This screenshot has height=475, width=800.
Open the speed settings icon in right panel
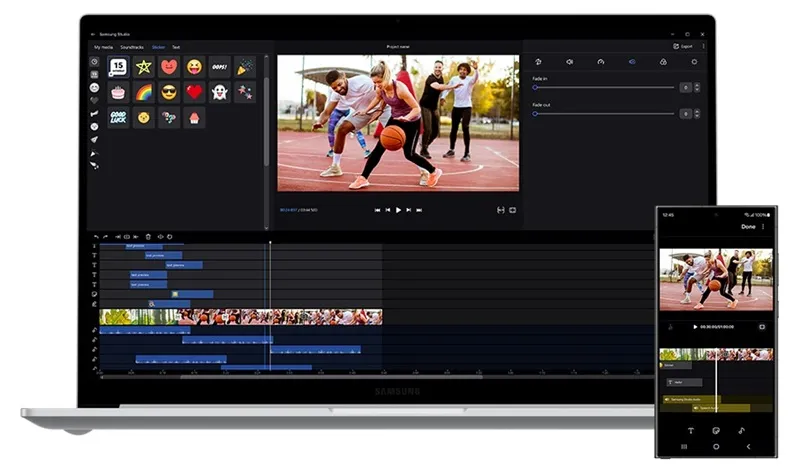[x=600, y=62]
